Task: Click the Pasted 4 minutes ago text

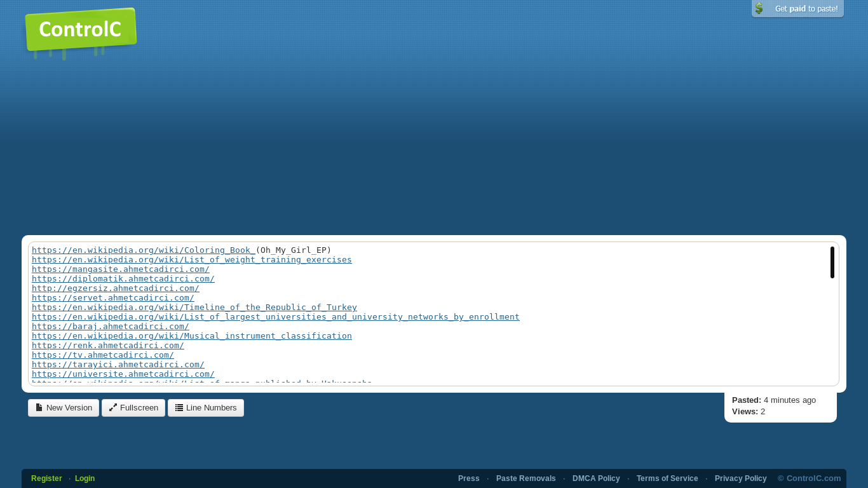Action: 774,400
